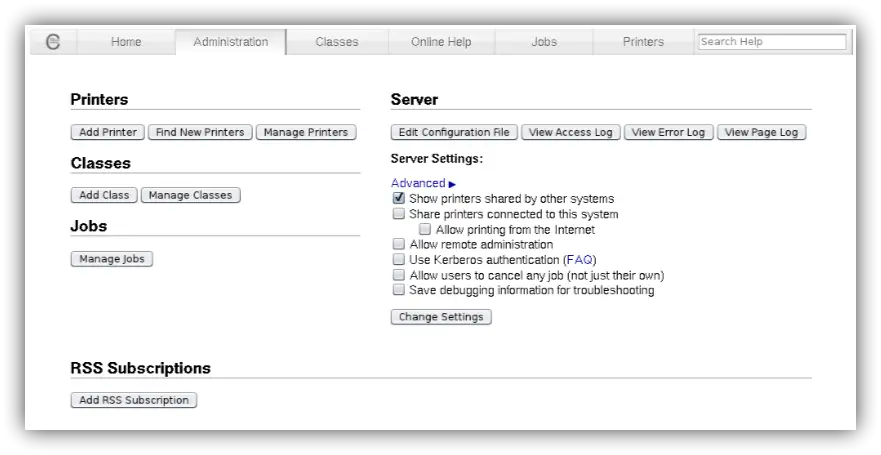This screenshot has height=455, width=881.
Task: Switch to the Classes tab
Action: 337,42
